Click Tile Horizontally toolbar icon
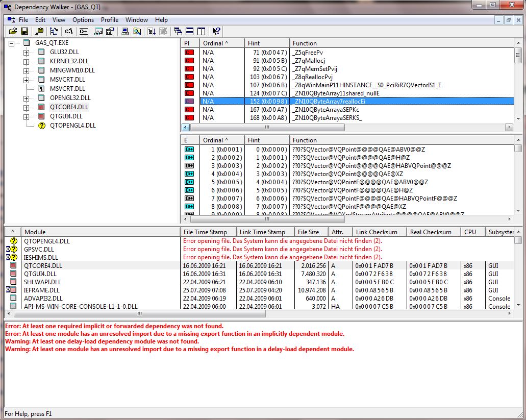 190,32
